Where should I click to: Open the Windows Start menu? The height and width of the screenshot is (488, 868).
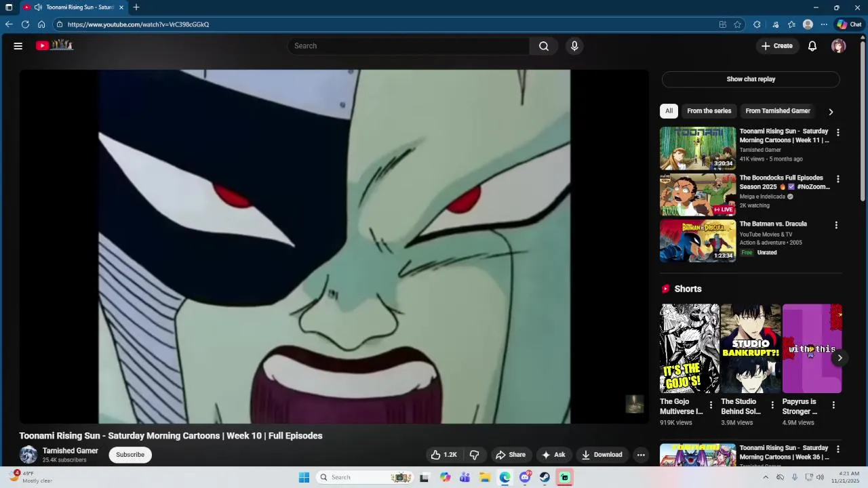[304, 477]
